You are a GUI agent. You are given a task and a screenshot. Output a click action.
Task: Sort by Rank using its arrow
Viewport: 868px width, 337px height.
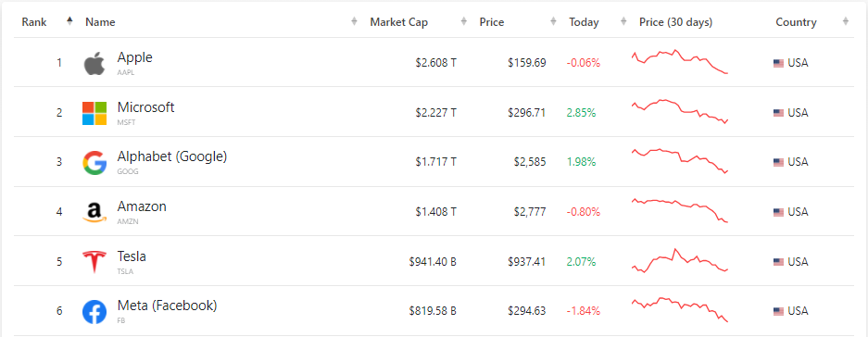[x=69, y=22]
